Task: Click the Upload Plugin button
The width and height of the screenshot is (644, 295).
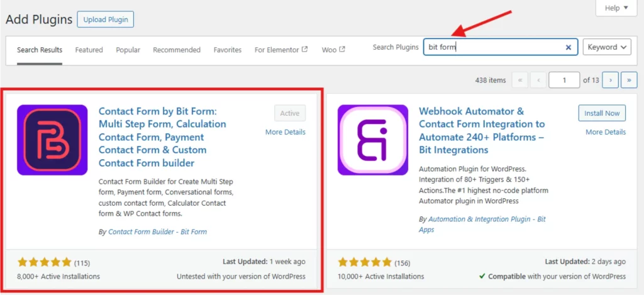Action: point(106,19)
